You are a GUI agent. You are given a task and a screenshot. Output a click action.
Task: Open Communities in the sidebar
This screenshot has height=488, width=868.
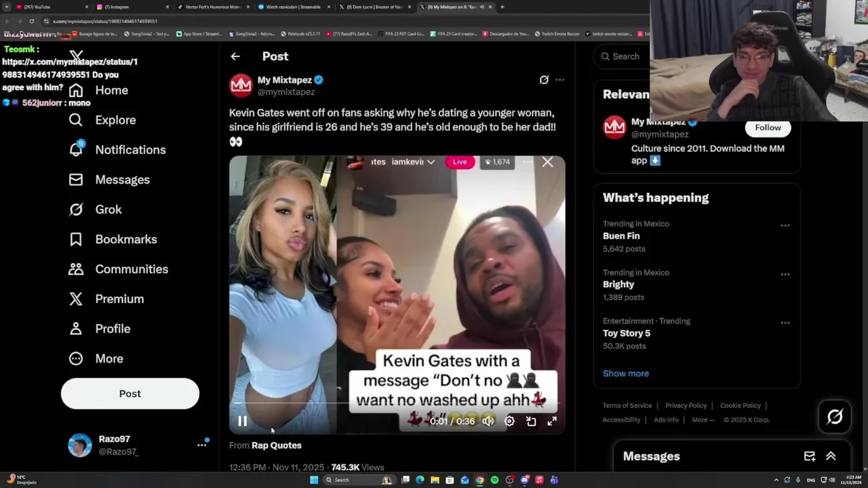tap(119, 269)
